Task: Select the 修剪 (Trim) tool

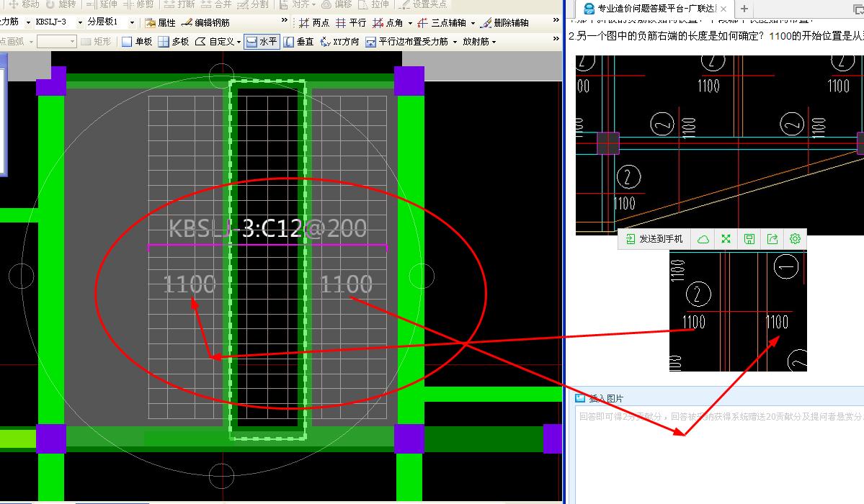Action: tap(138, 4)
